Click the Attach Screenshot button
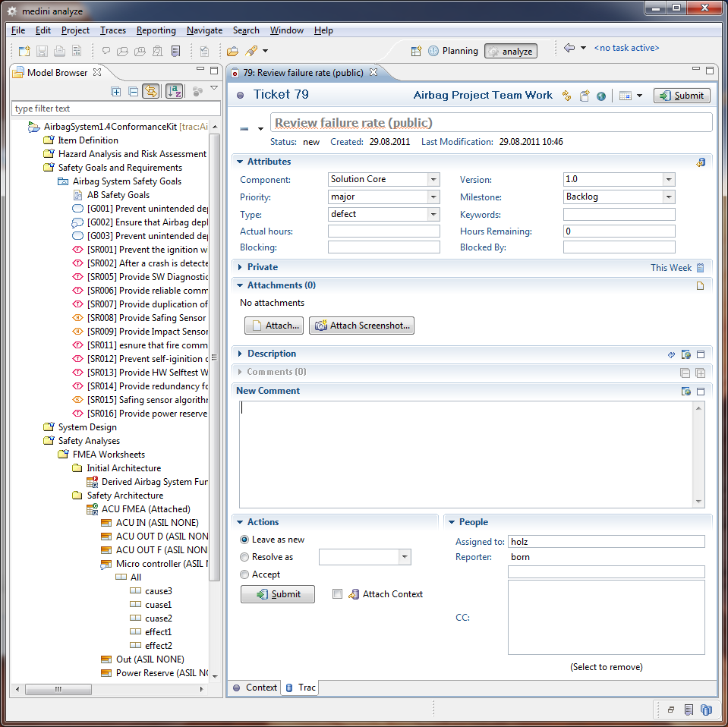 click(x=361, y=326)
